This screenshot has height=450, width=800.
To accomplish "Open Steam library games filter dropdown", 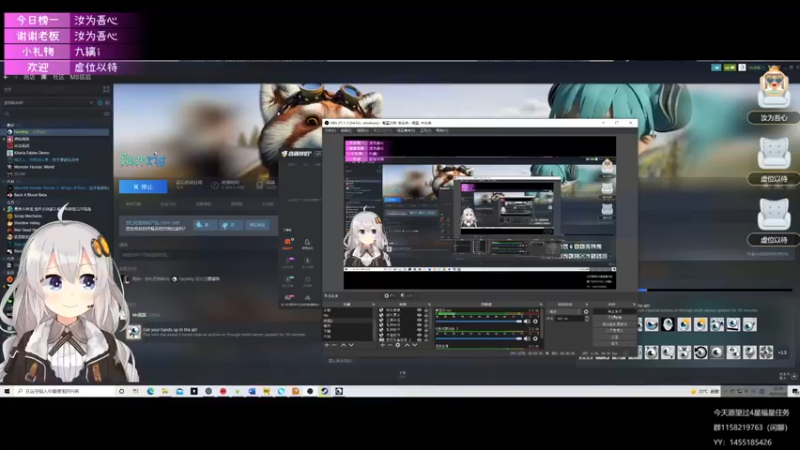I will click(x=48, y=103).
